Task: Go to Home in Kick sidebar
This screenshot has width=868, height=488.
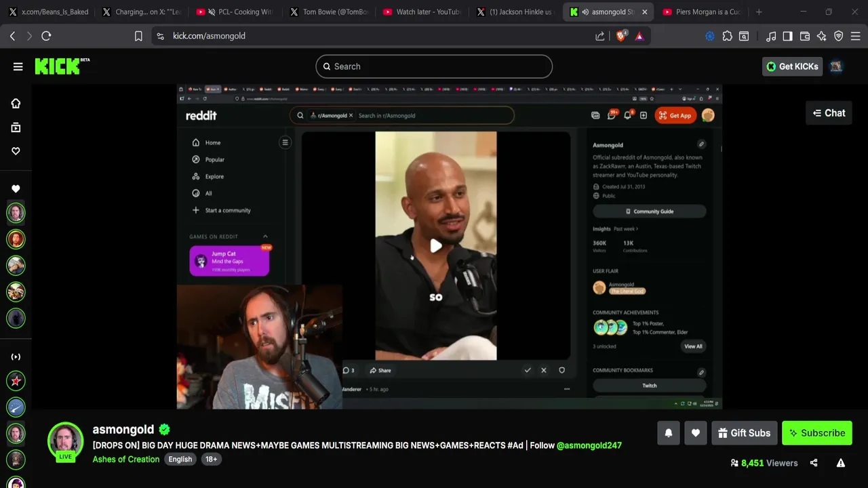Action: pos(16,103)
